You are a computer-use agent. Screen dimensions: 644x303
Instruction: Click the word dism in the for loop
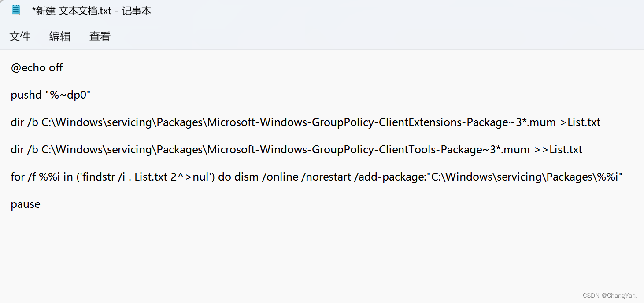[247, 177]
